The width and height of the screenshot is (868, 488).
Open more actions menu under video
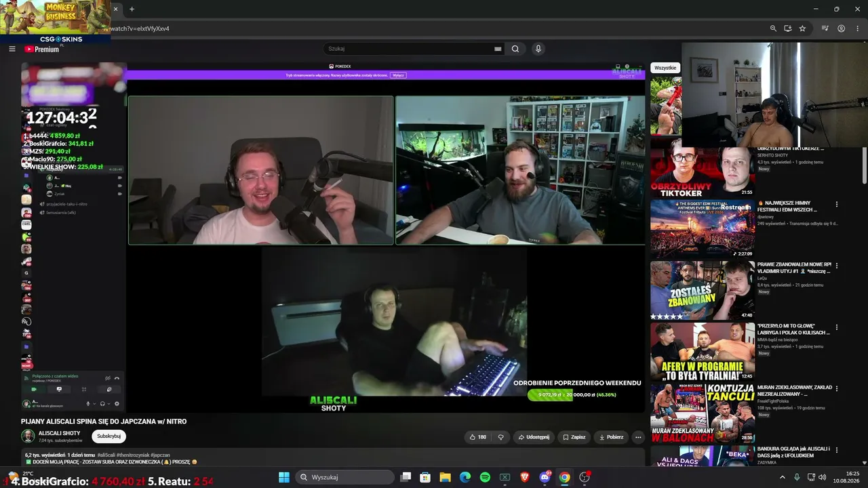coord(638,437)
